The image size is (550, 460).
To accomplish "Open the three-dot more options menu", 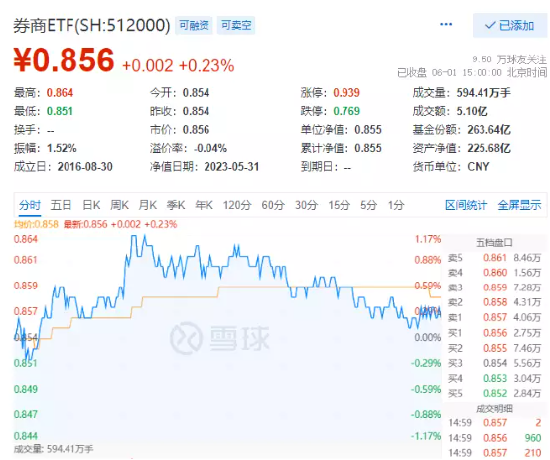I will point(446,25).
